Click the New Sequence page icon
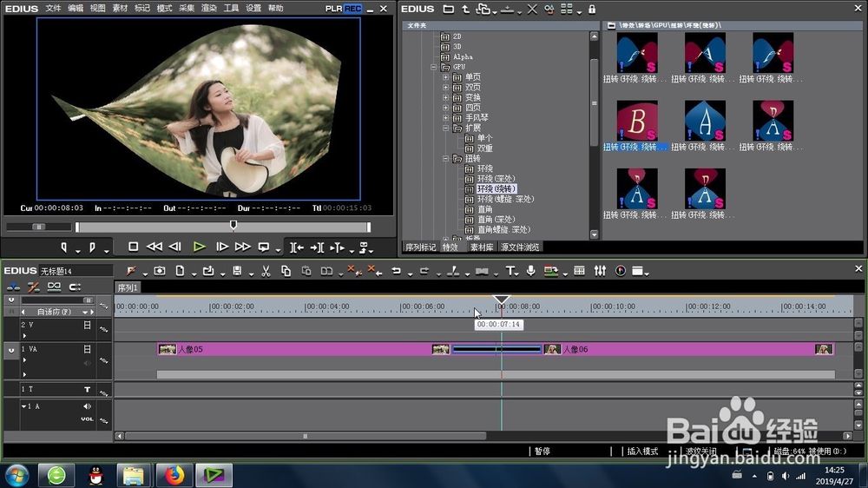The image size is (868, 488). click(x=180, y=271)
